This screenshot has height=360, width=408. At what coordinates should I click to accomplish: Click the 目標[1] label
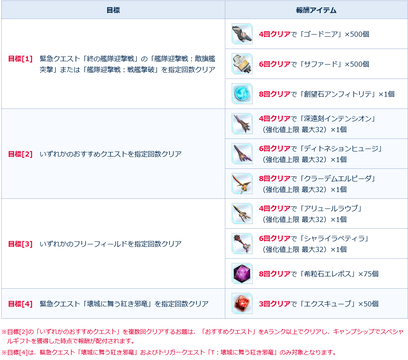click(20, 59)
